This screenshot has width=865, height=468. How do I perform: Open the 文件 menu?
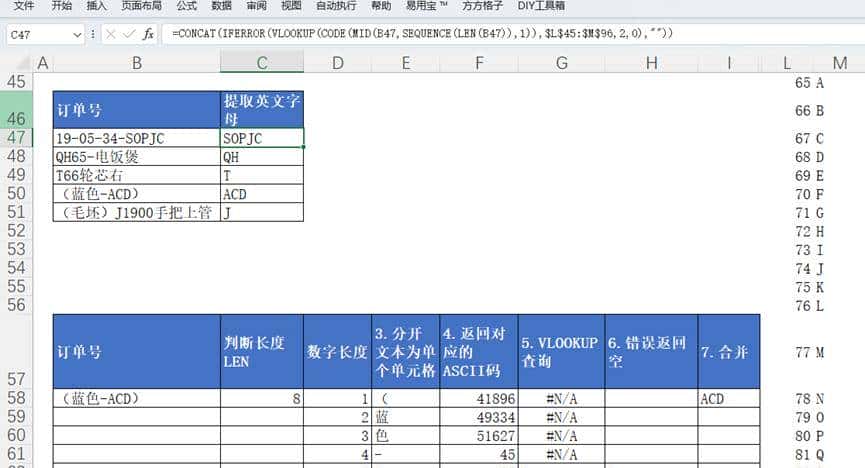tap(24, 6)
